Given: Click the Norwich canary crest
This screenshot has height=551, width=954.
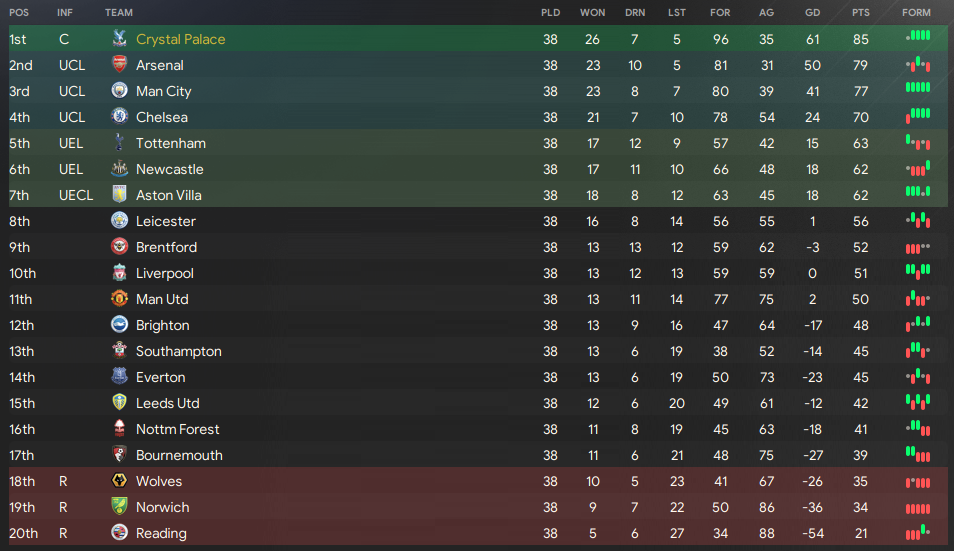Looking at the screenshot, I should [119, 507].
